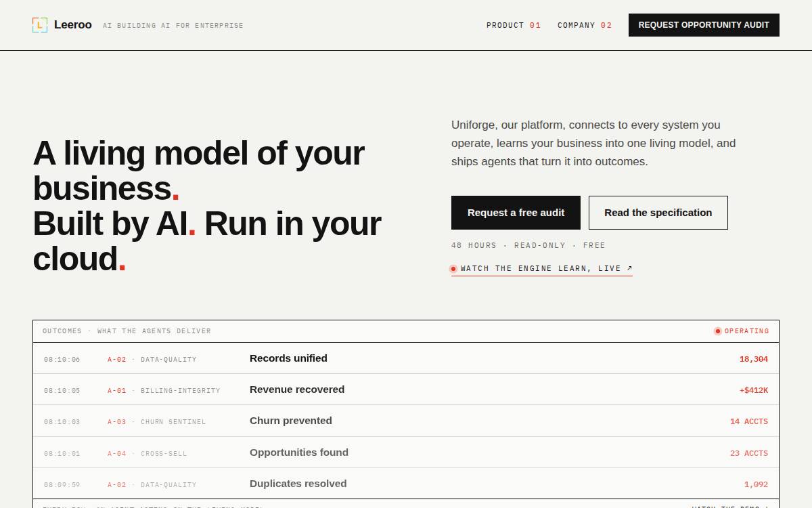This screenshot has width=812, height=508.
Task: Click the Leeroo logo icon
Action: point(40,25)
